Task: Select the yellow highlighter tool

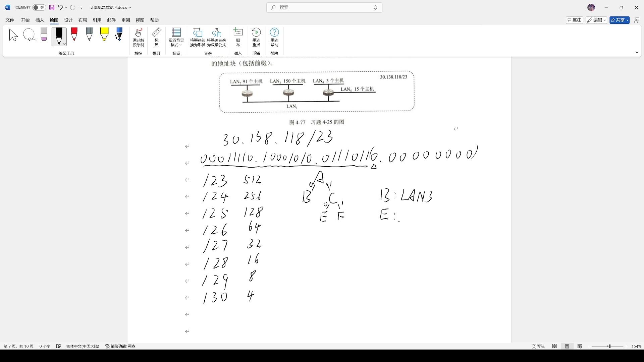Action: point(104,35)
